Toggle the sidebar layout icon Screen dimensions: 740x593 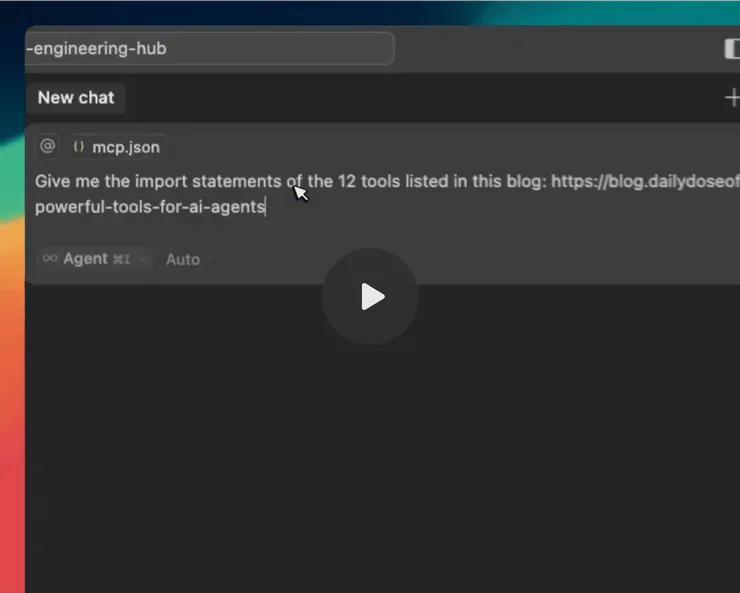tap(732, 49)
